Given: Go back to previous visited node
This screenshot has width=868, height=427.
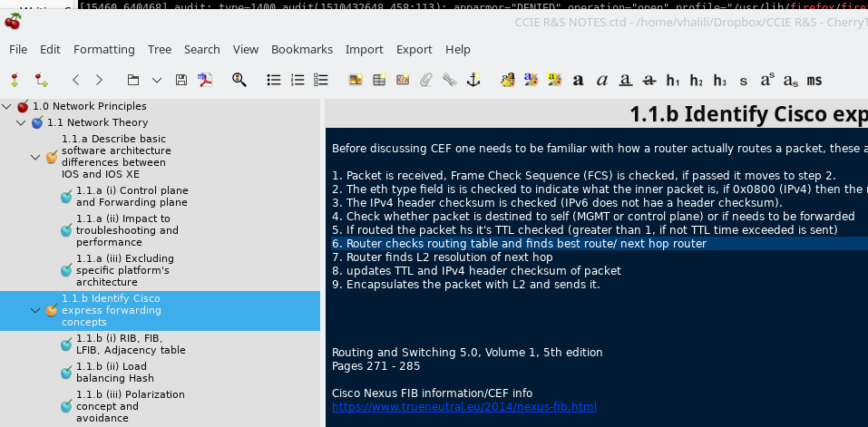Looking at the screenshot, I should pos(76,80).
